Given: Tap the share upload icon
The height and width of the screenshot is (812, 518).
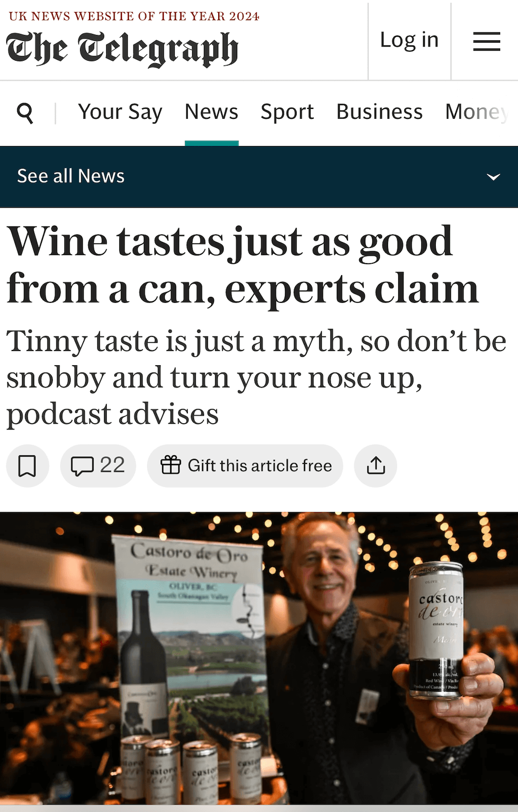Looking at the screenshot, I should click(x=376, y=466).
